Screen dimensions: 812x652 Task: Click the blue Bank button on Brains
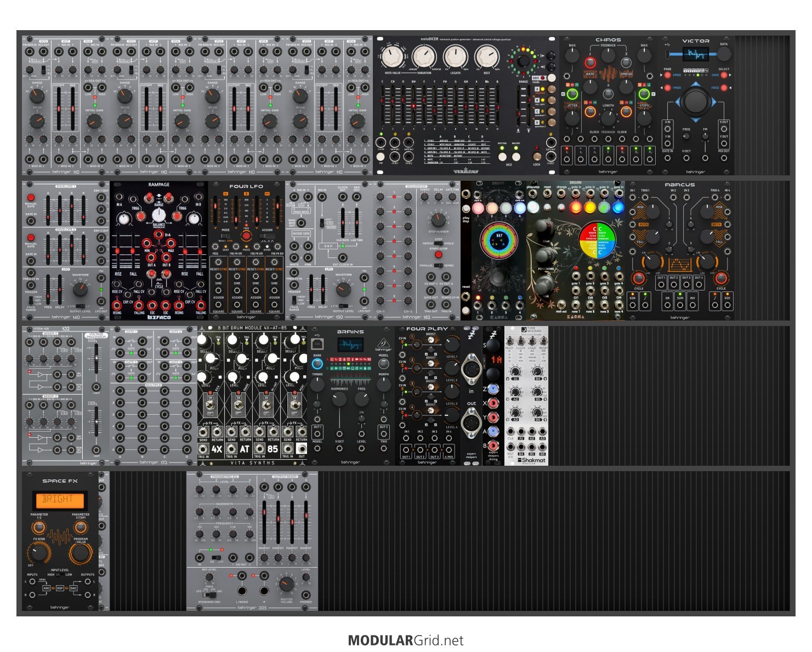(317, 363)
